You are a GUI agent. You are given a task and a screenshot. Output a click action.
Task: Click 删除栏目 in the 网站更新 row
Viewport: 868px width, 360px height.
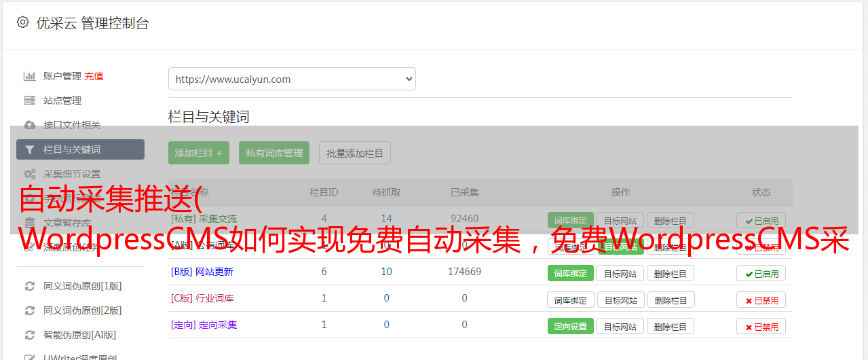(671, 273)
